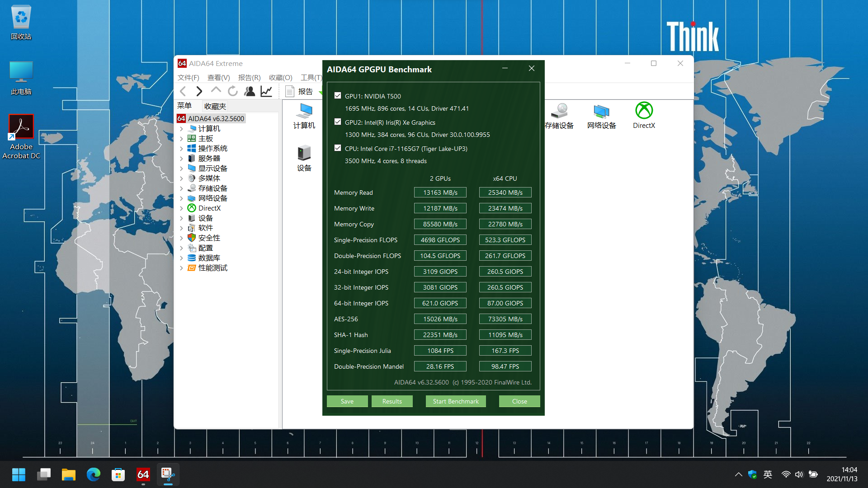Open the Wi-Fi network tray icon
Screen dimensions: 868x488
coord(786,474)
